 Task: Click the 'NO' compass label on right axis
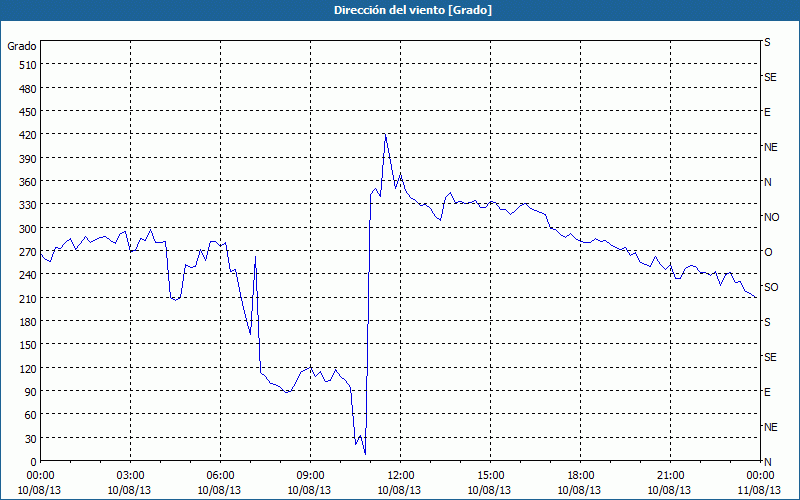pyautogui.click(x=771, y=217)
